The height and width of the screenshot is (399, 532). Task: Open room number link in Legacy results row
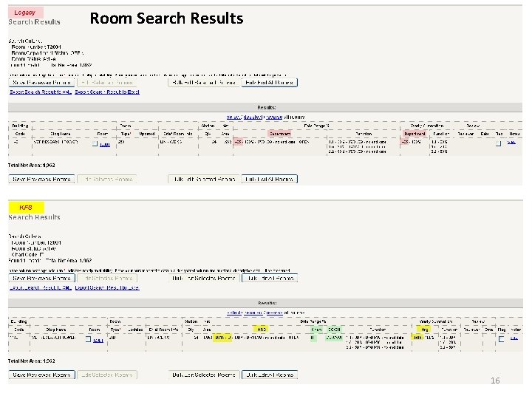(x=105, y=145)
